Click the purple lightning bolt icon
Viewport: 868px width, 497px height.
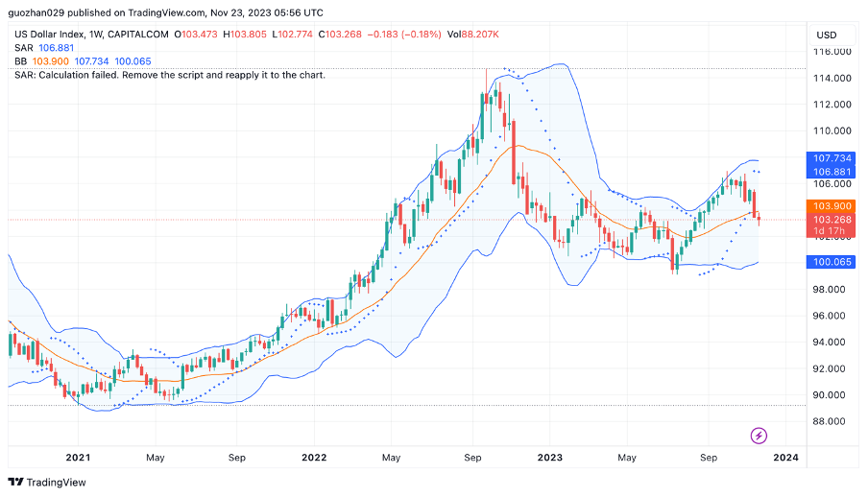(759, 436)
